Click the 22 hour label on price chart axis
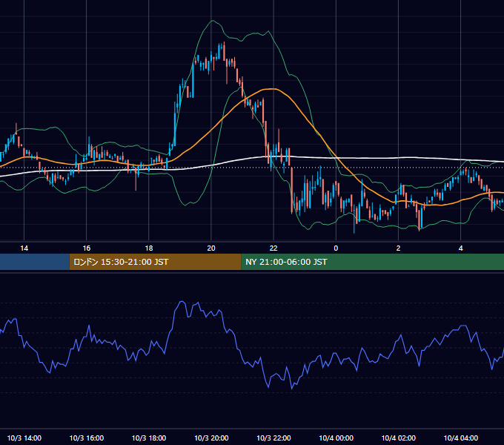 273,248
